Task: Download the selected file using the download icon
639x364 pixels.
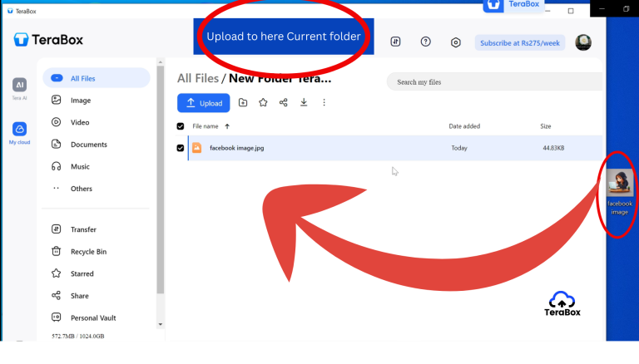Action: click(x=304, y=102)
